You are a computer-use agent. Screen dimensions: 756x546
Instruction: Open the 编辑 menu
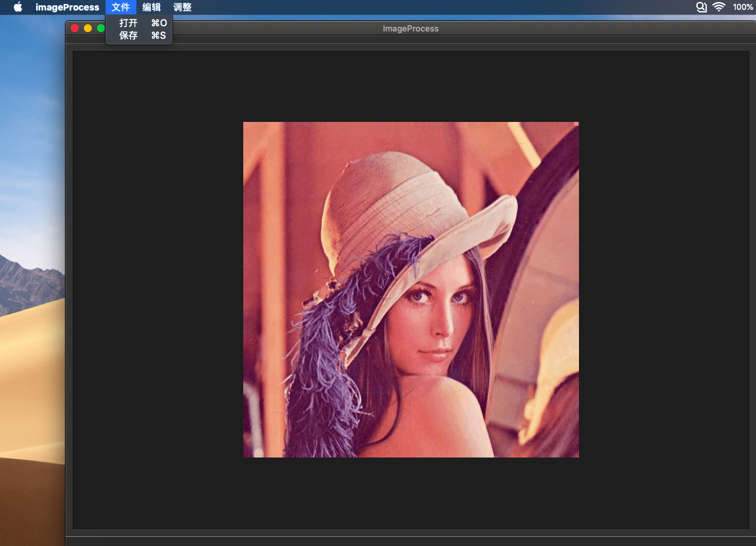pos(151,7)
